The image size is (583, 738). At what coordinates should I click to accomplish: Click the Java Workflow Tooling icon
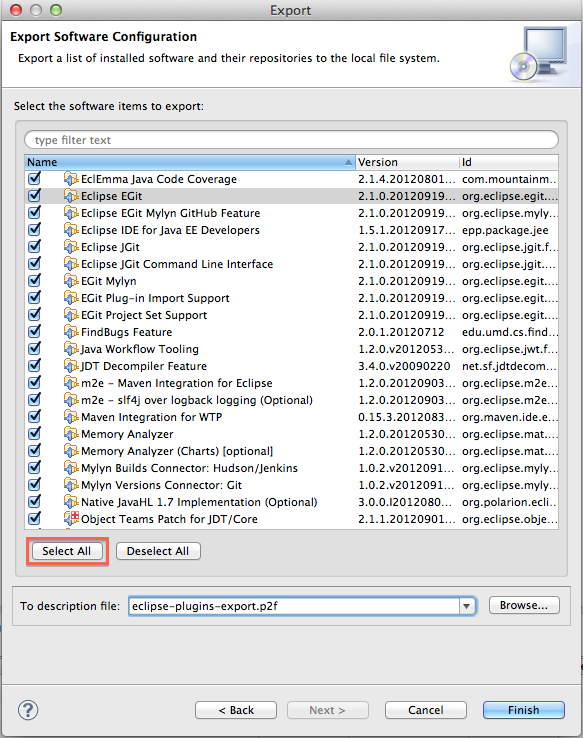pos(71,349)
